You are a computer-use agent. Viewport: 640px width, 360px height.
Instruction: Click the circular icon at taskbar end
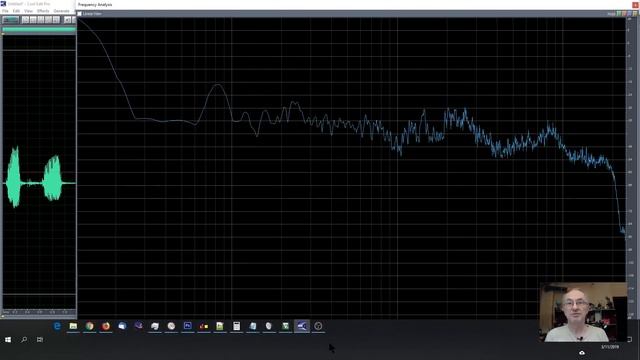point(318,326)
